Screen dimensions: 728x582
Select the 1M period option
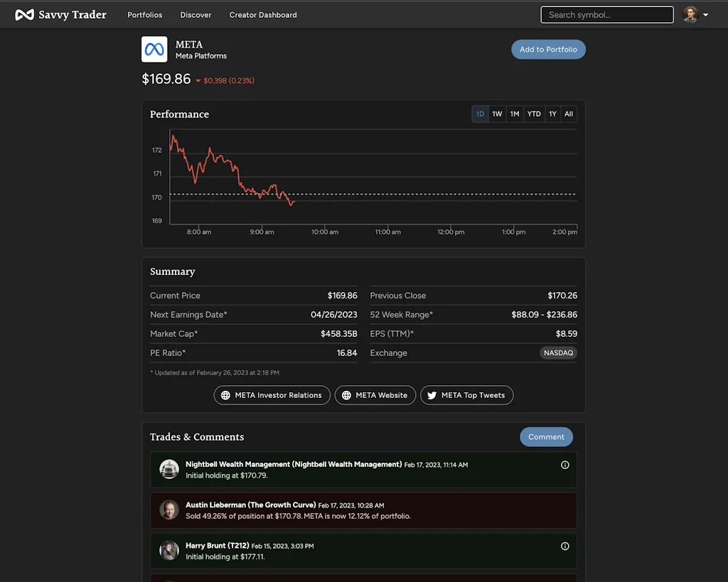pos(515,114)
